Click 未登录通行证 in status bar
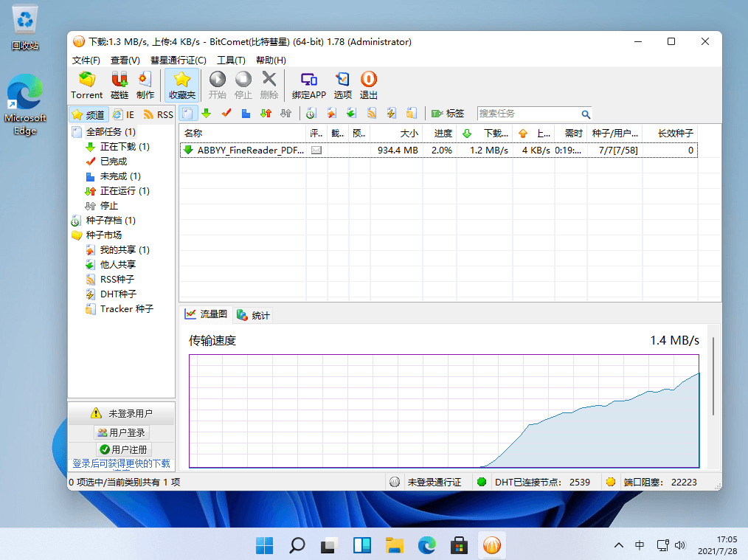748x560 pixels. (434, 483)
